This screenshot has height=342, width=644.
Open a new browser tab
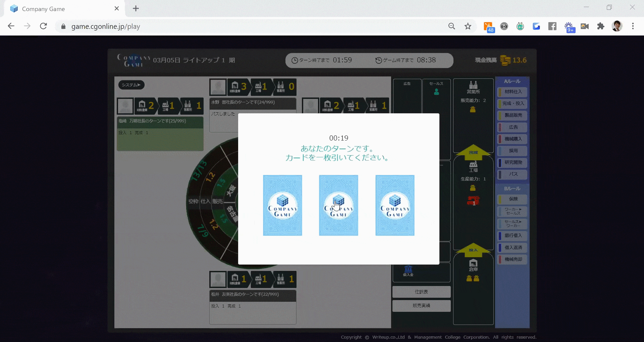136,9
